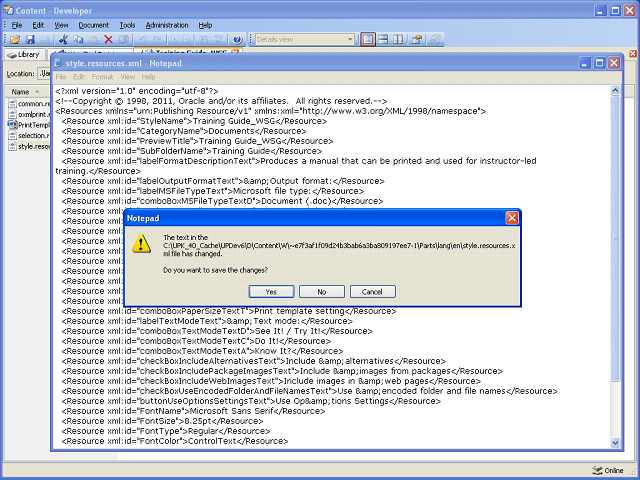Click the Redo arrow icon
This screenshot has width=640, height=480.
pos(158,40)
